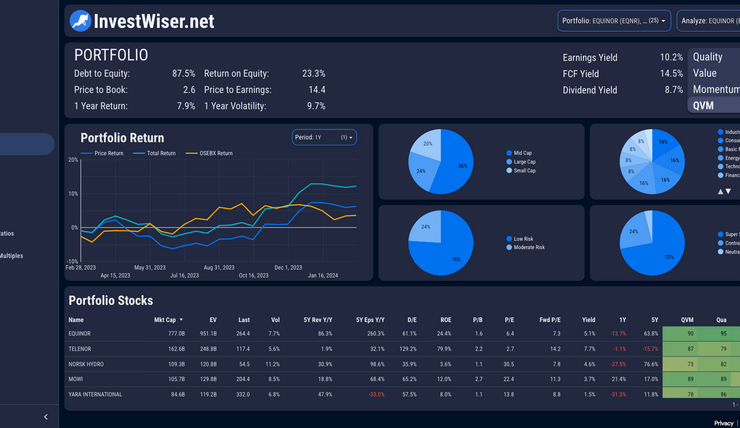Click the Mid Cap legend dot
Screen dimensions: 740x428
tap(509, 153)
